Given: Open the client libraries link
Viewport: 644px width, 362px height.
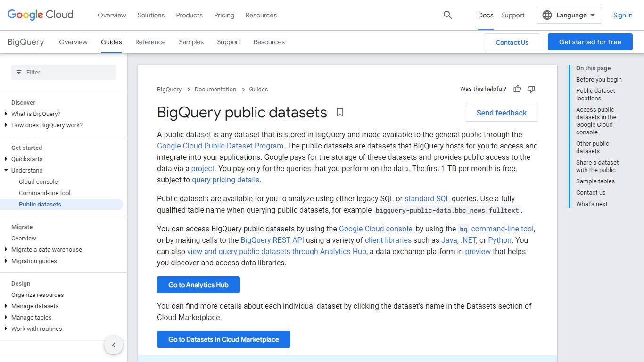Looking at the screenshot, I should [x=388, y=240].
